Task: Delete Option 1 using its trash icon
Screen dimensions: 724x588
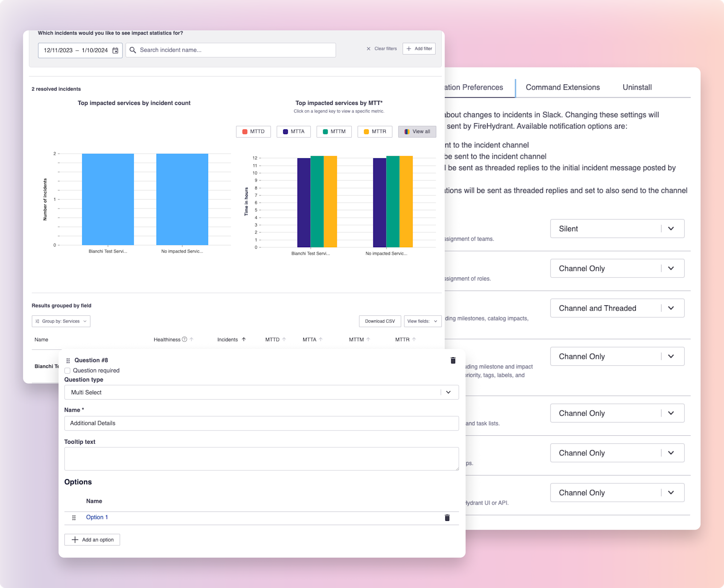Action: (x=447, y=518)
